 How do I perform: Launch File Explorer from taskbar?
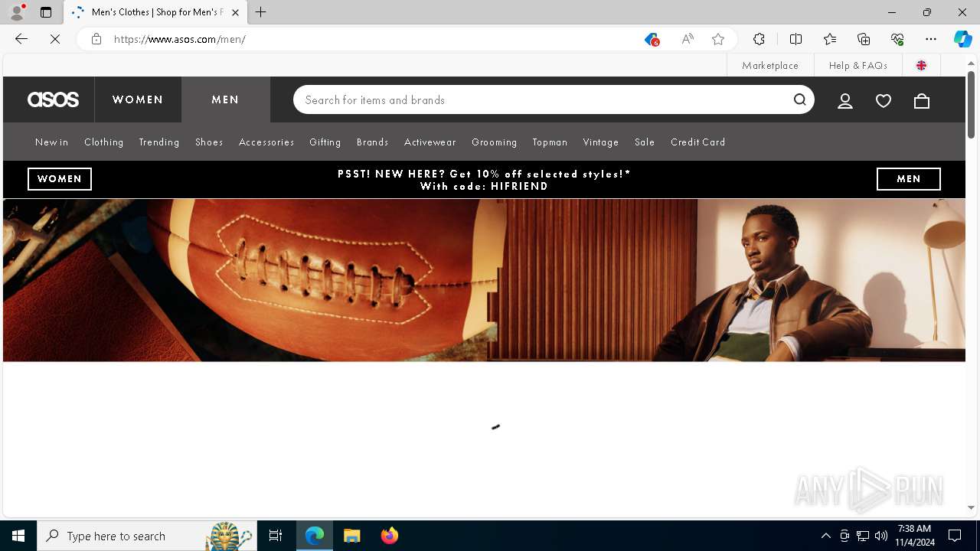[352, 536]
